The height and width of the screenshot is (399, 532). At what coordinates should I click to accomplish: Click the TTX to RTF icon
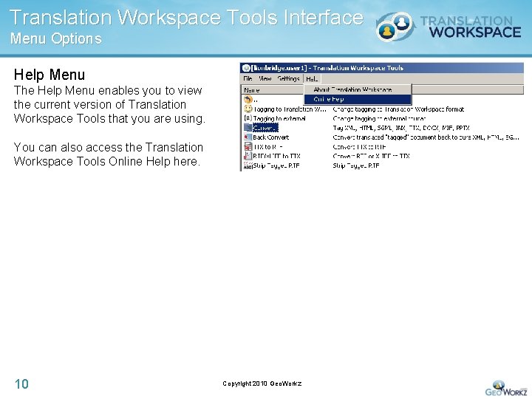pyautogui.click(x=248, y=146)
